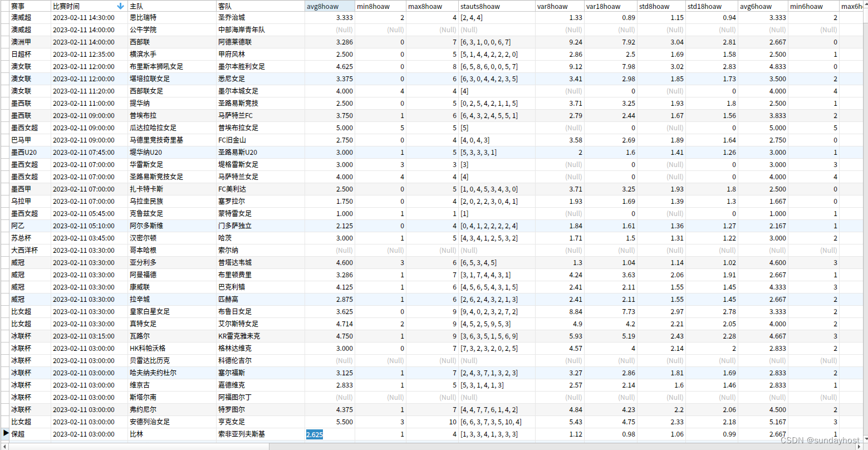
Task: Select the std18hoaw column header
Action: 712,6
